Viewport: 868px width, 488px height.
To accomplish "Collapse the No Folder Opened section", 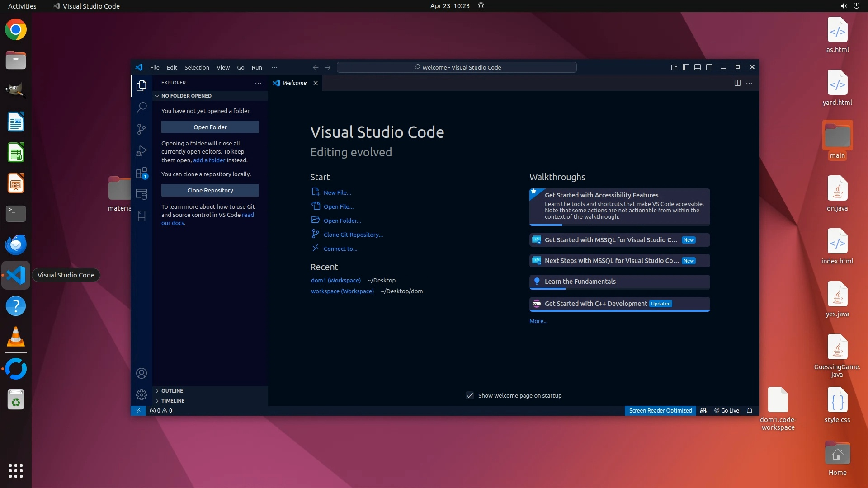I will (x=186, y=96).
